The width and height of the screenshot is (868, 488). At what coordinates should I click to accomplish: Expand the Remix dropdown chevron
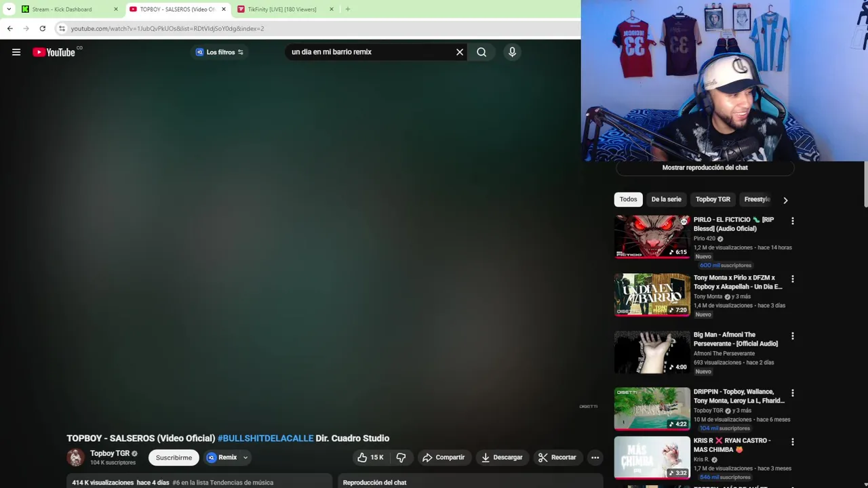[245, 457]
